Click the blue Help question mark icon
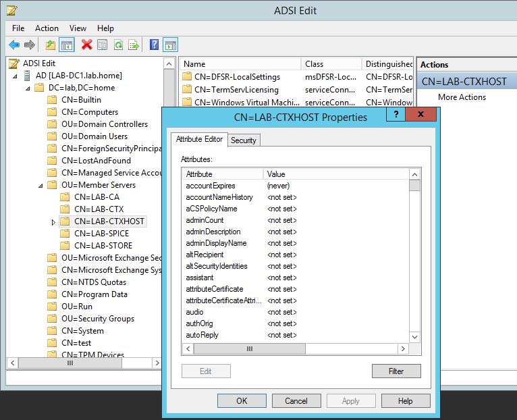 (154, 45)
